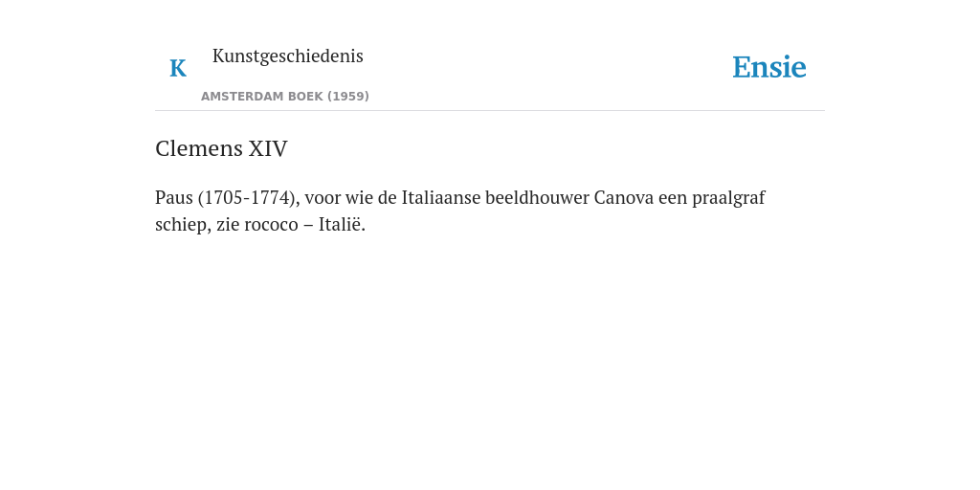Screen dimensions: 980x490
Task: Click the word wie in the definition
Action: pyautogui.click(x=359, y=197)
